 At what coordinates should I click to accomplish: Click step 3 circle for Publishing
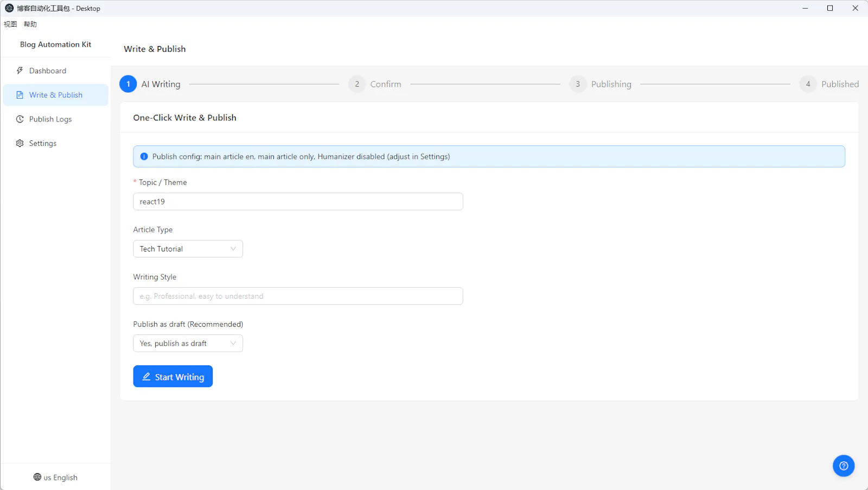click(578, 84)
